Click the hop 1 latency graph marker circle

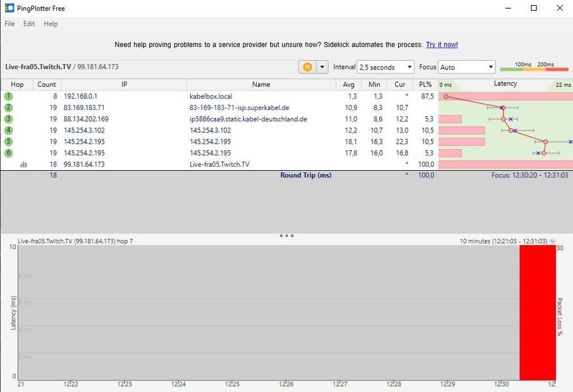[446, 96]
